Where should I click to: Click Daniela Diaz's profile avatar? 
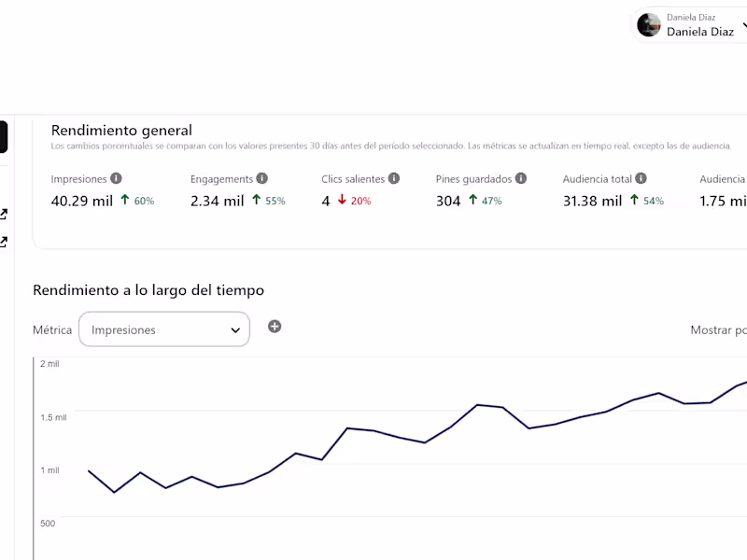pyautogui.click(x=649, y=25)
